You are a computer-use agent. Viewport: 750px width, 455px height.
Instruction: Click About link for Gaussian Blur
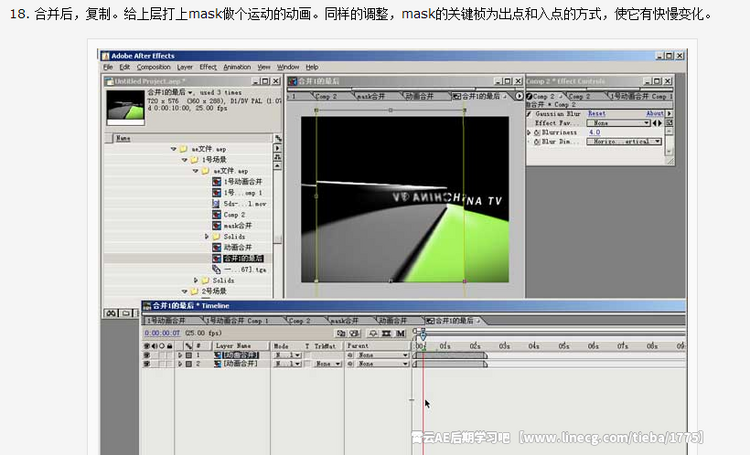pyautogui.click(x=654, y=114)
